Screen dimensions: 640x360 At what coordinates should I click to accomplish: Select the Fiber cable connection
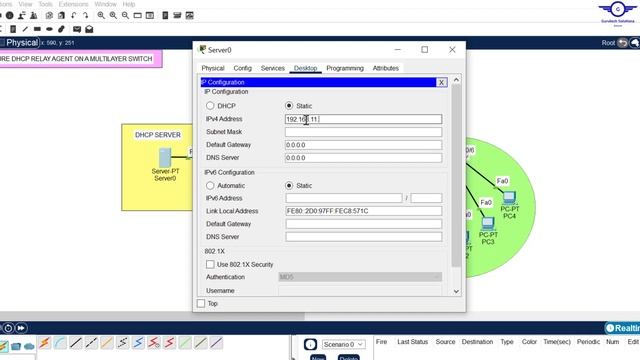(107, 343)
